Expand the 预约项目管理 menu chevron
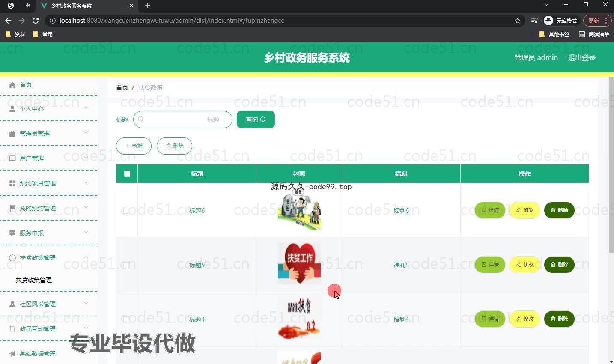The width and height of the screenshot is (614, 364). click(x=86, y=182)
